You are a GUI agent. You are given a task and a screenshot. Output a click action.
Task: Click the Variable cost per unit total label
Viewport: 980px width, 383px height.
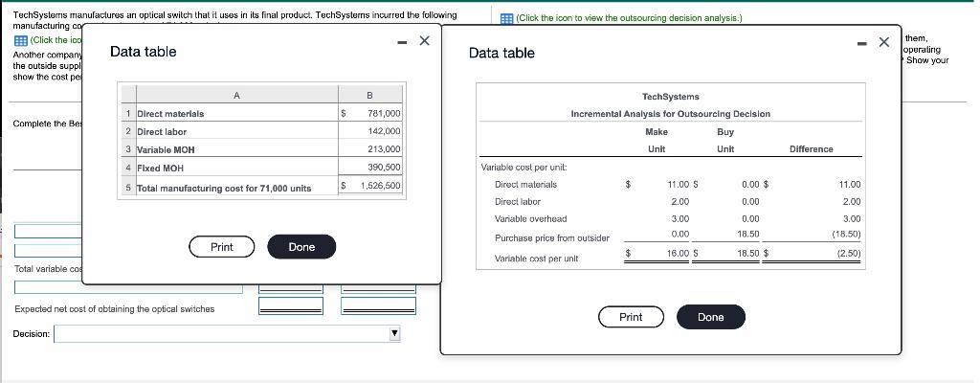click(x=536, y=259)
